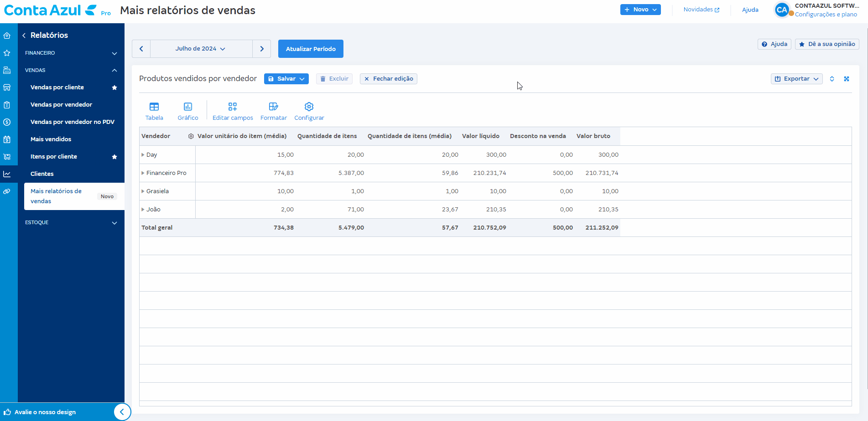Click Fechar edição button
The width and height of the screenshot is (868, 421).
(x=388, y=79)
